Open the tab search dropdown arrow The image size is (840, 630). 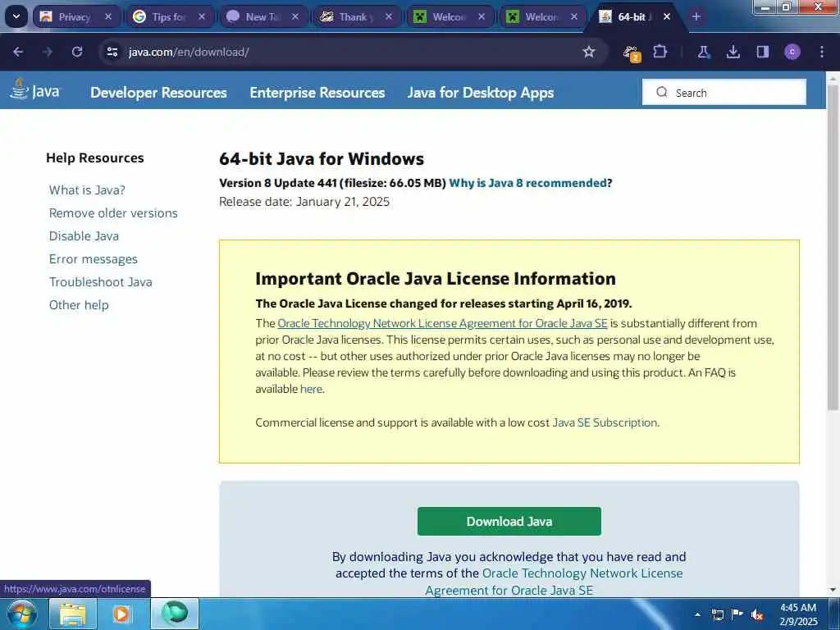click(16, 16)
